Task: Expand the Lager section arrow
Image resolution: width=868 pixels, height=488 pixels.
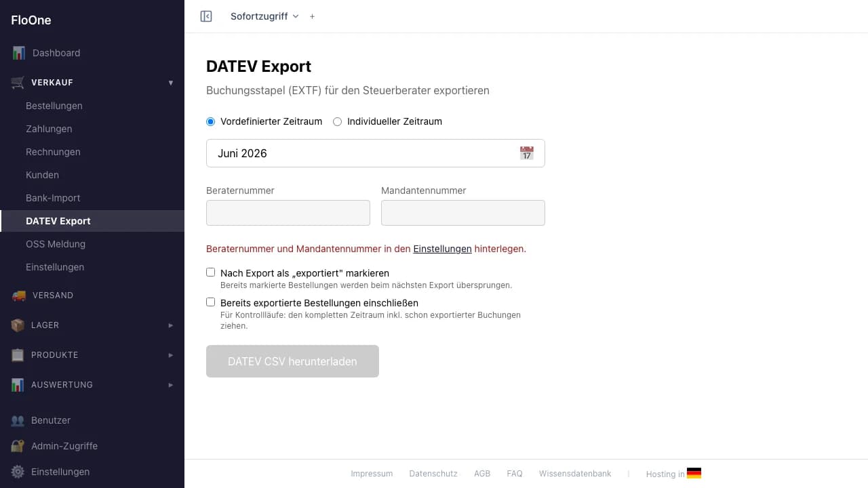Action: coord(171,325)
